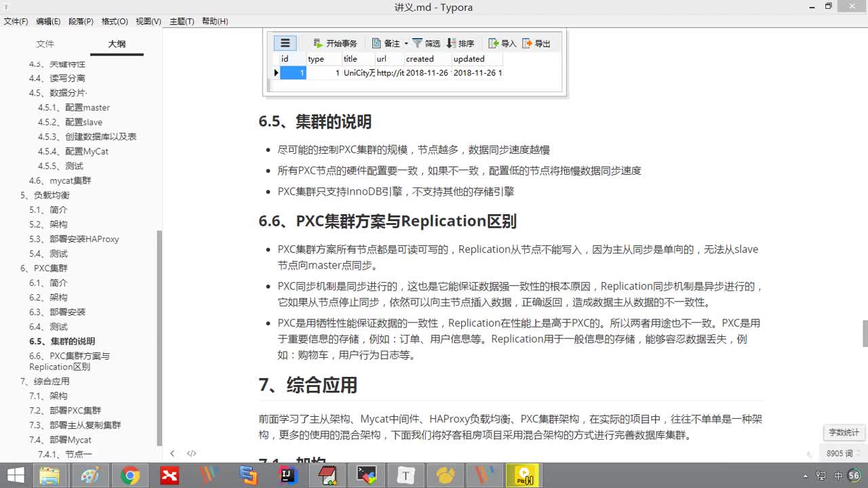The width and height of the screenshot is (868, 488).
Task: Jump to outline item 6、PXC集群
Action: (44, 268)
